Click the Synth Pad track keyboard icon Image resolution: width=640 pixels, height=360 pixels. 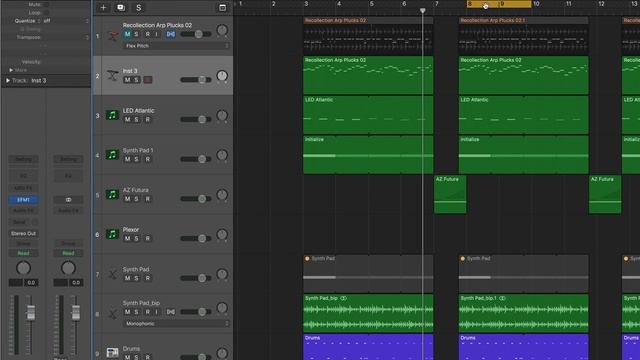click(113, 274)
